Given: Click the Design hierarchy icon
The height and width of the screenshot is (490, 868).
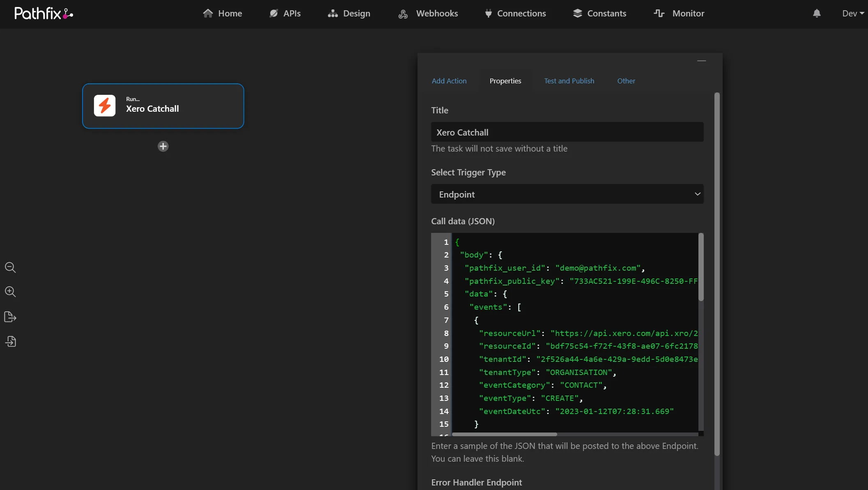Looking at the screenshot, I should [x=333, y=14].
